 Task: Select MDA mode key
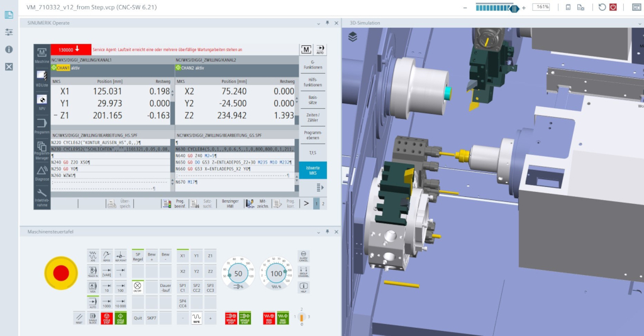click(93, 287)
